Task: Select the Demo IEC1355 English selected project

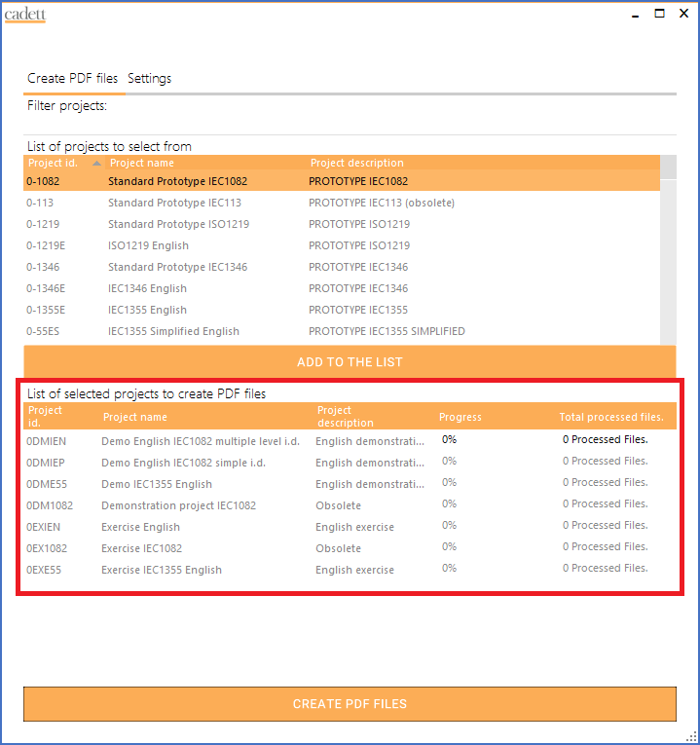Action: click(156, 484)
